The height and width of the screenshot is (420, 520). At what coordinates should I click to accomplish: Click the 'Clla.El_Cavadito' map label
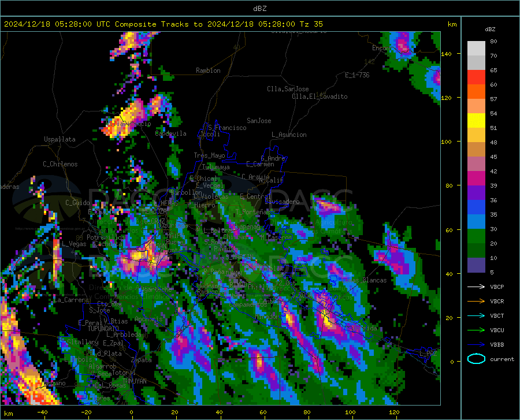(x=320, y=97)
